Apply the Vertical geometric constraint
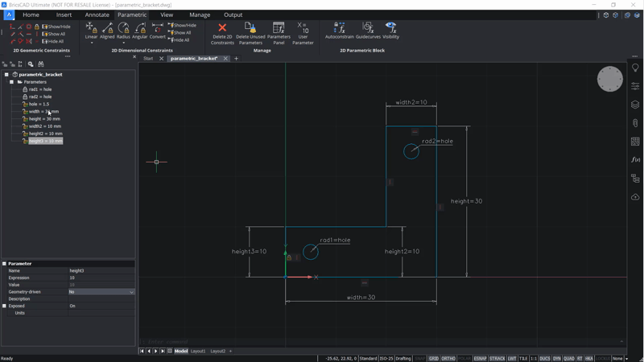644x362 pixels. coord(36,34)
